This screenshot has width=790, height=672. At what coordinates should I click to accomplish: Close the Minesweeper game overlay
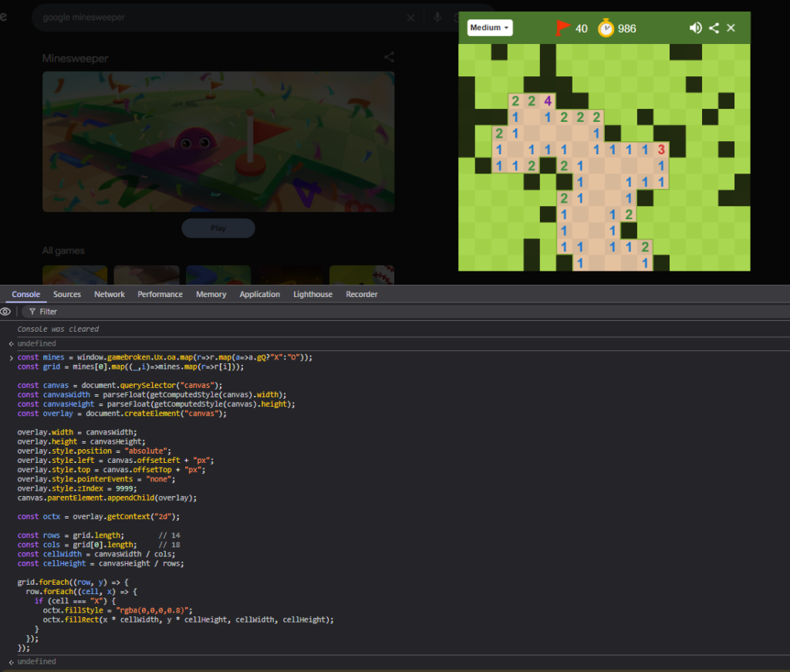tap(731, 28)
